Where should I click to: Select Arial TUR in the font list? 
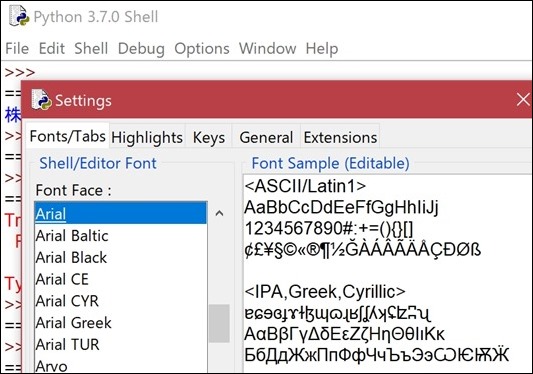point(120,344)
